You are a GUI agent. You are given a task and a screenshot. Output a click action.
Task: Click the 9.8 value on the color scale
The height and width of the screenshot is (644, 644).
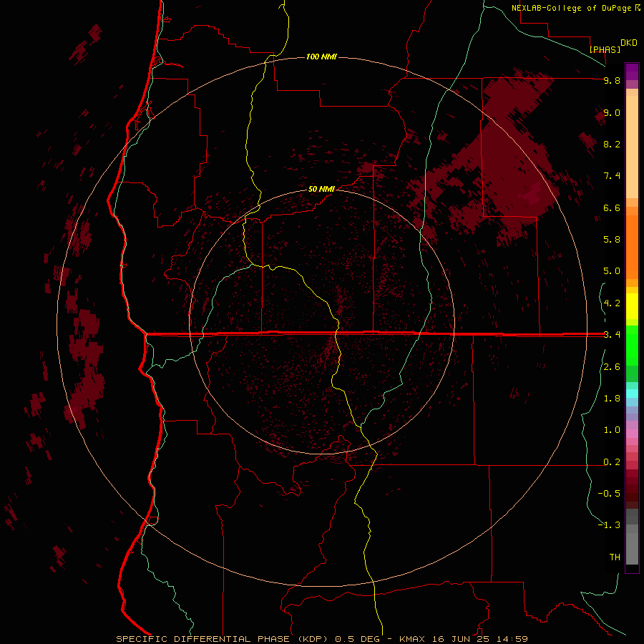click(612, 80)
